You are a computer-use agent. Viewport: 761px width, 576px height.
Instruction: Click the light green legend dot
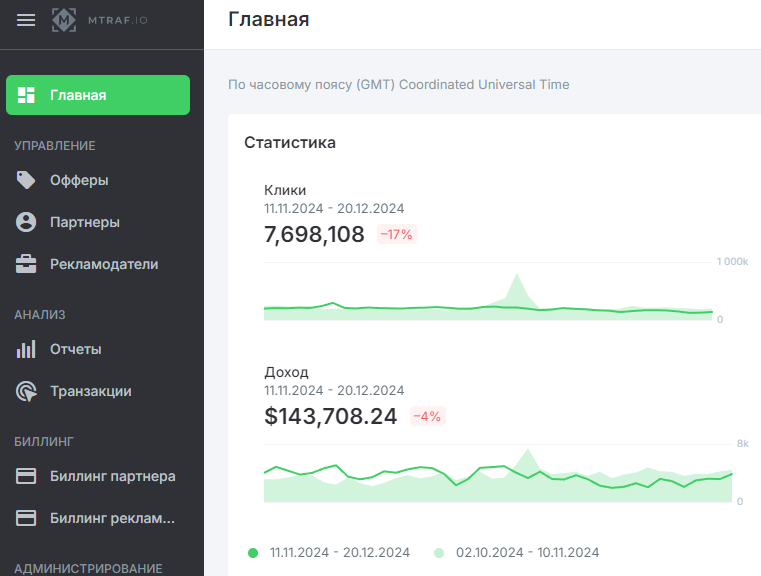pos(439,553)
